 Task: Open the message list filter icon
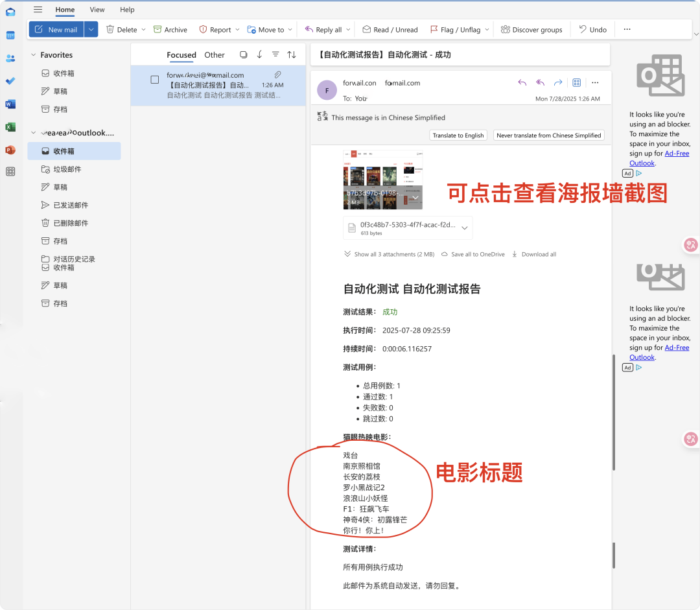click(275, 54)
